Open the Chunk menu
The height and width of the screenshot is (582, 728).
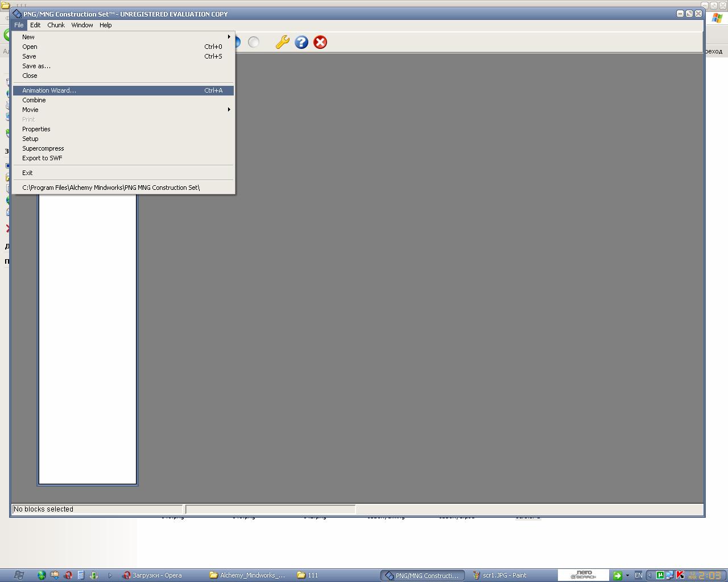pos(56,25)
